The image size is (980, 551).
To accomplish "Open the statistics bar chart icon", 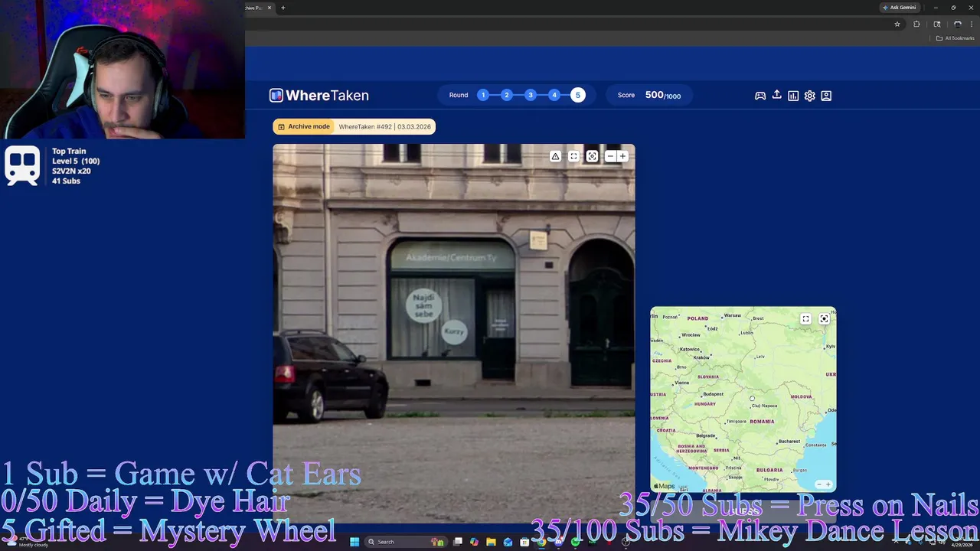I will click(793, 96).
